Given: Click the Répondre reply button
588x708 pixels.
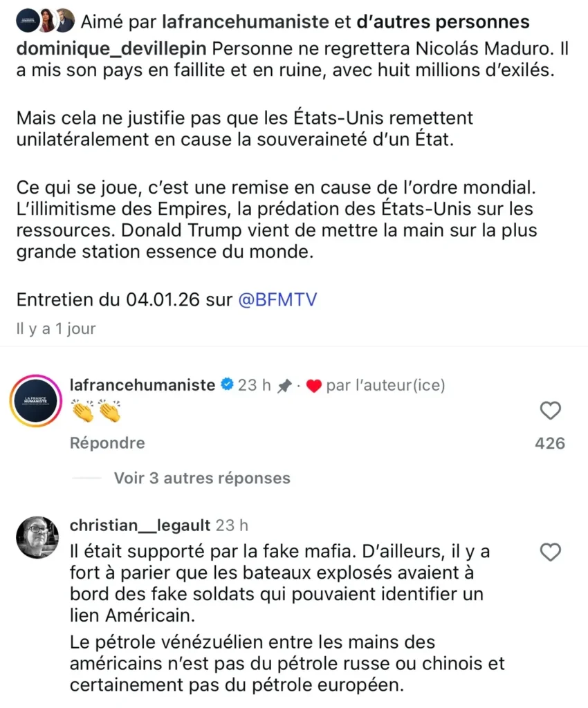Looking at the screenshot, I should tap(107, 443).
